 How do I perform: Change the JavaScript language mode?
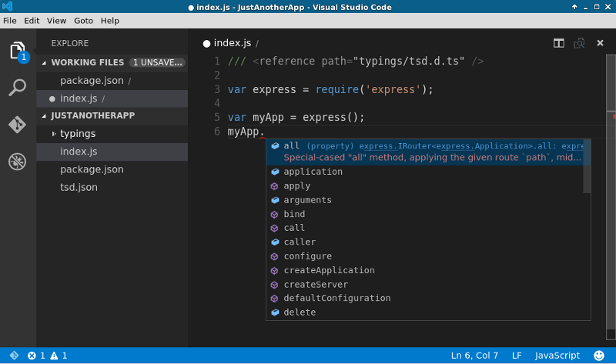click(557, 356)
